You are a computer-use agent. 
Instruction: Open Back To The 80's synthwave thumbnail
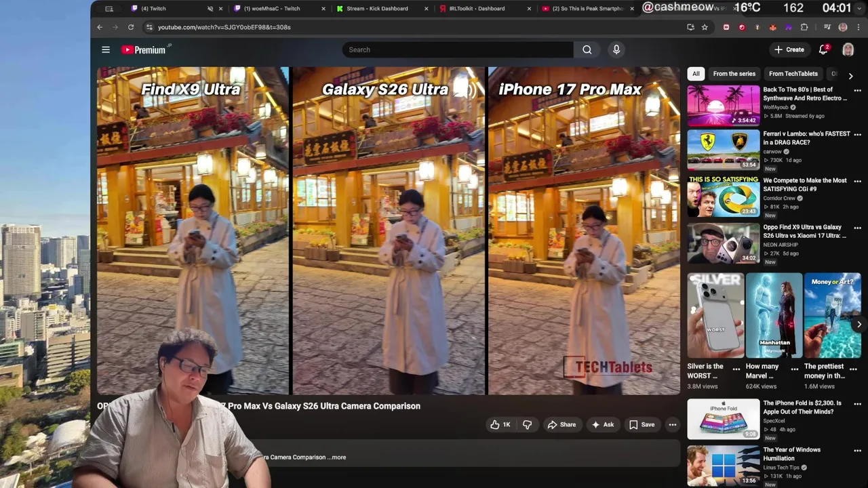724,106
